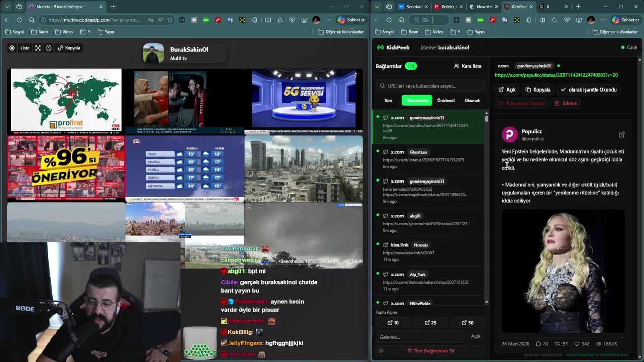644x362 pixels.
Task: Bulk open 50 links button
Action: (x=467, y=323)
